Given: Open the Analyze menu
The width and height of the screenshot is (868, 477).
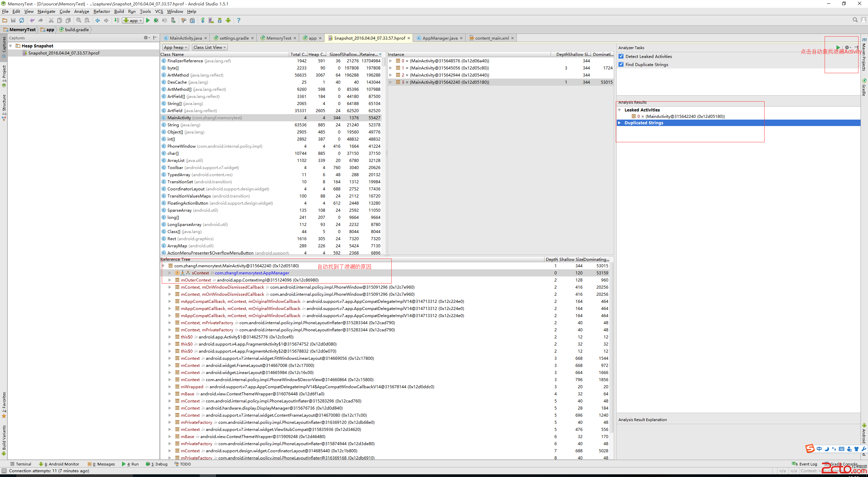Looking at the screenshot, I should coord(81,11).
